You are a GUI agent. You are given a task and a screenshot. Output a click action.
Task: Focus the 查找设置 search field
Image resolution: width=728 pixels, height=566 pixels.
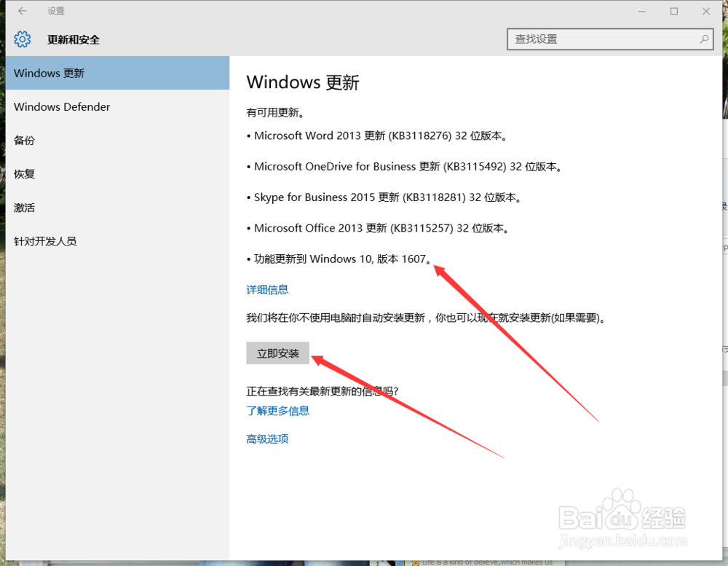610,39
